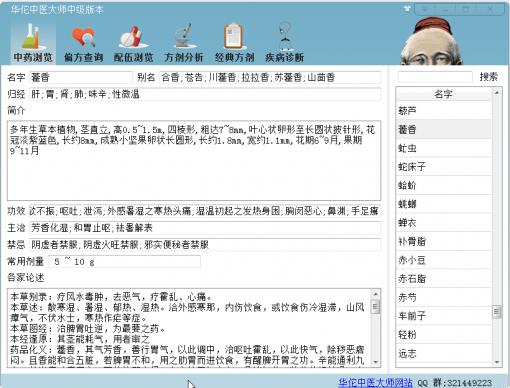510x388 pixels.
Task: Select 蛇床子 in the herb list
Action: pos(444,167)
